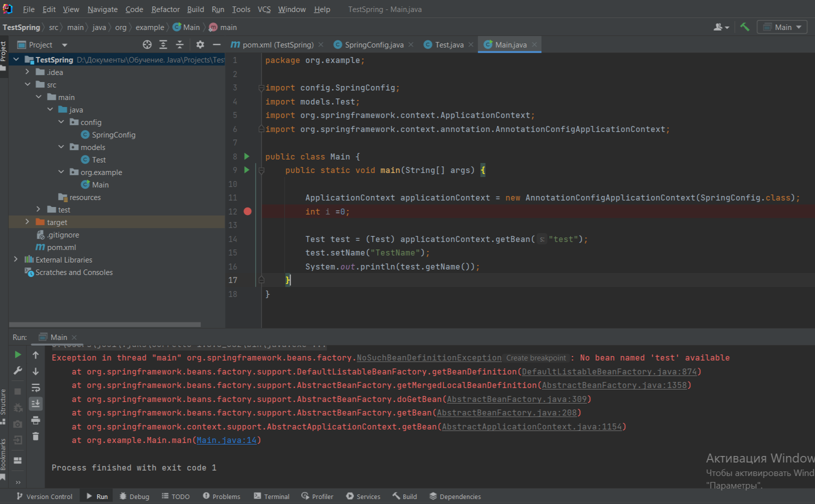Switch to SpringConfig.java tab
This screenshot has height=504, width=815.
(x=374, y=44)
